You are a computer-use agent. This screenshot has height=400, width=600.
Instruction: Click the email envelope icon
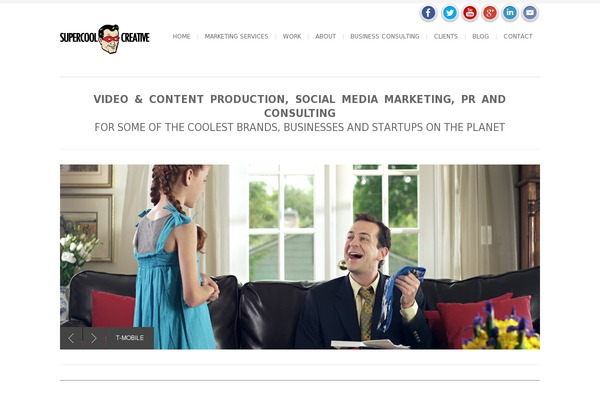point(530,13)
